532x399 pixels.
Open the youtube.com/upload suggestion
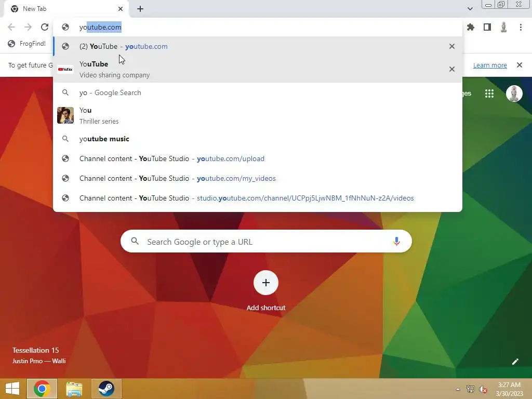coord(258,158)
